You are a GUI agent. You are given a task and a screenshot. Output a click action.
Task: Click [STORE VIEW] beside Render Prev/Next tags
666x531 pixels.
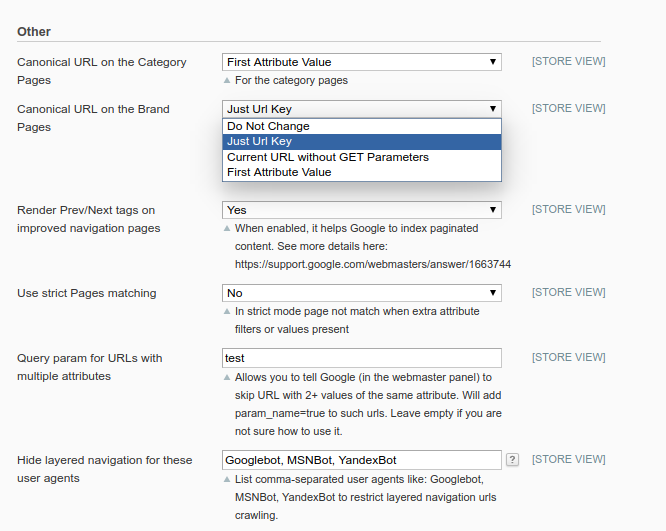(568, 210)
